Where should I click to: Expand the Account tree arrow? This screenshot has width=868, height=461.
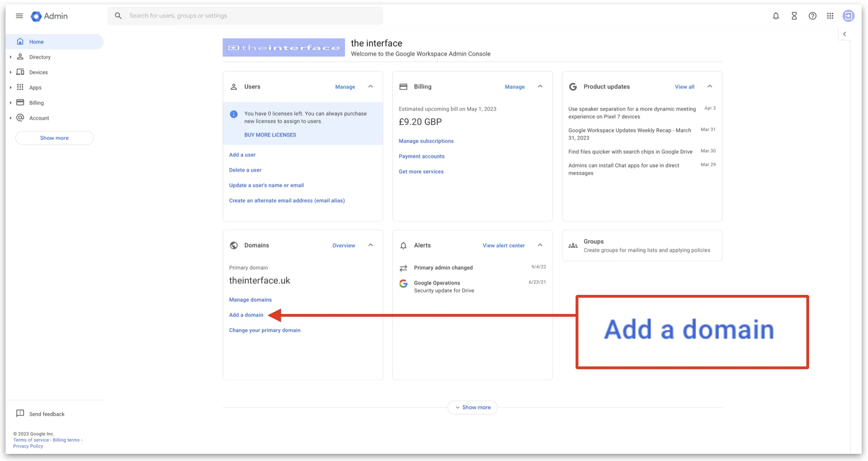[x=11, y=118]
